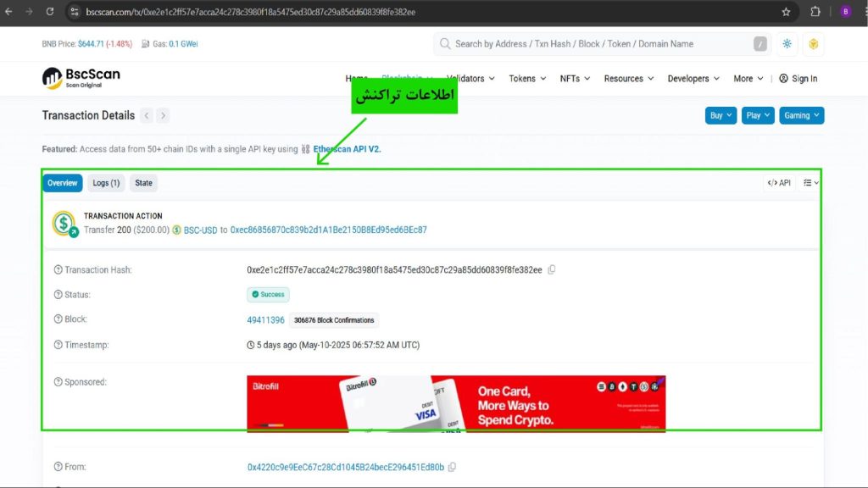Open block 49411396 link
The image size is (868, 488).
265,320
